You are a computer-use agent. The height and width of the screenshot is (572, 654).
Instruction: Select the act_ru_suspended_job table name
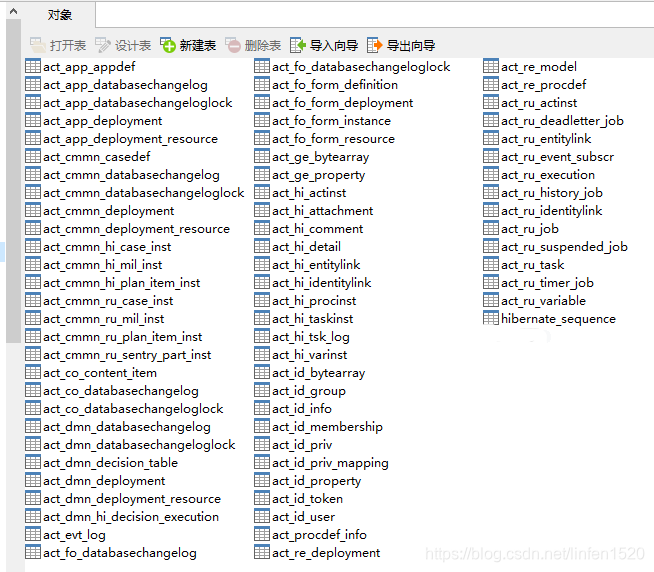tap(564, 247)
